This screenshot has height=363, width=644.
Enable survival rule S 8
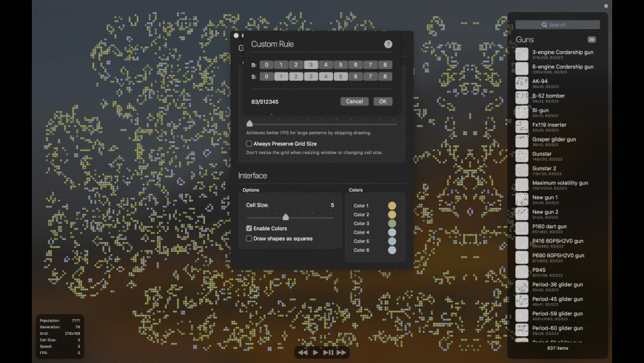[385, 76]
